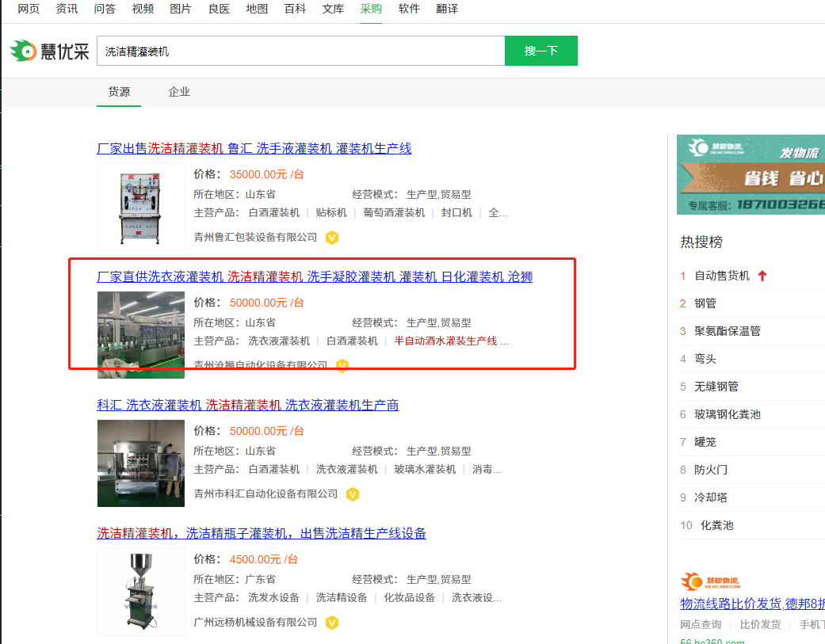Click company name 青州市科汇自动化设备有限公司

tap(265, 494)
